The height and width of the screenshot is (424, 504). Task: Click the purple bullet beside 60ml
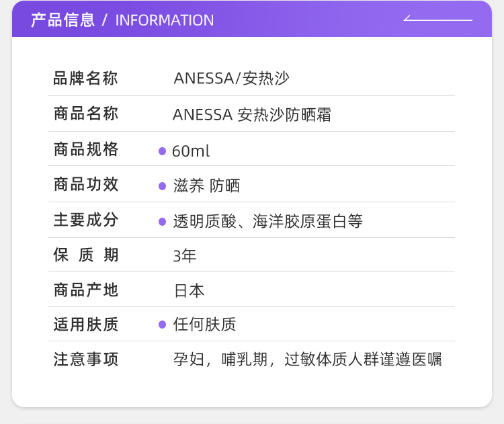pyautogui.click(x=162, y=151)
